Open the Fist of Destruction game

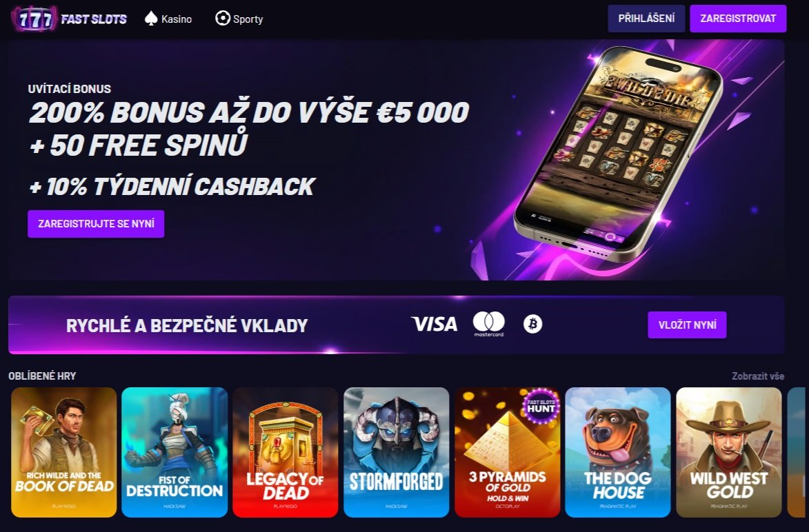[174, 452]
